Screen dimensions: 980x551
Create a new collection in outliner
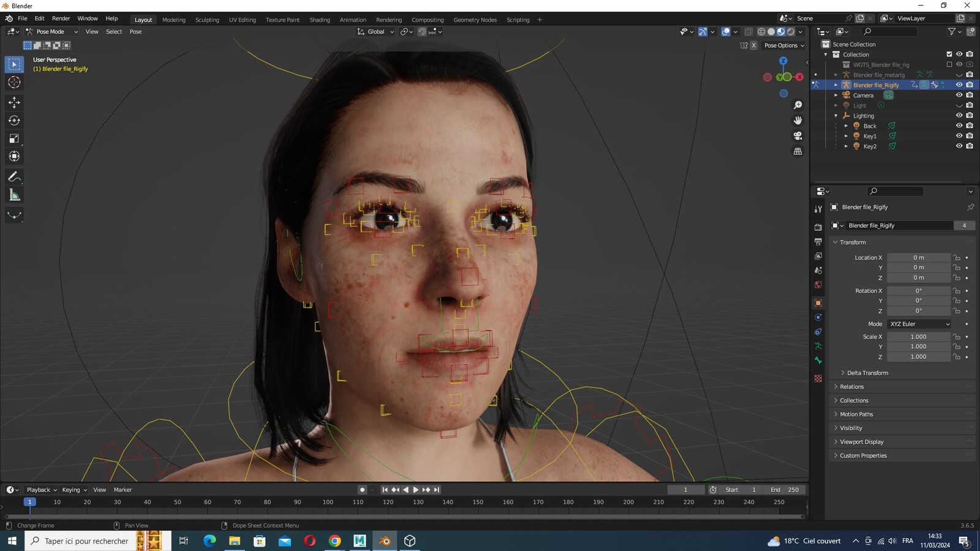tap(970, 31)
